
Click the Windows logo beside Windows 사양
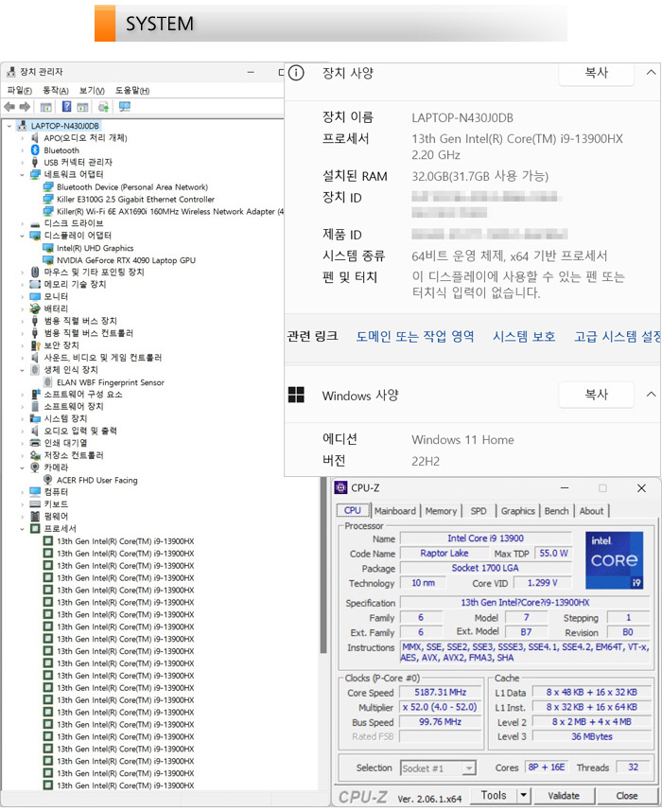[296, 396]
